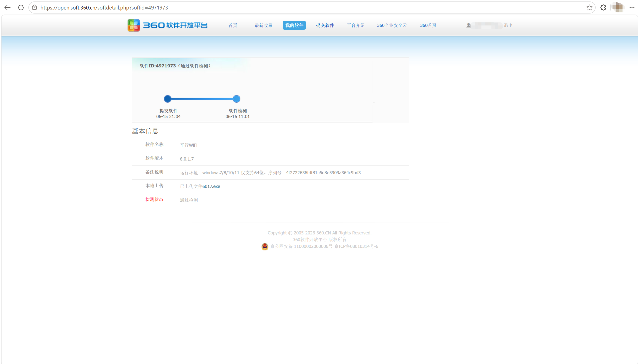Click the 备注说明 row label
Screen dimensions: 639x364
tap(154, 172)
